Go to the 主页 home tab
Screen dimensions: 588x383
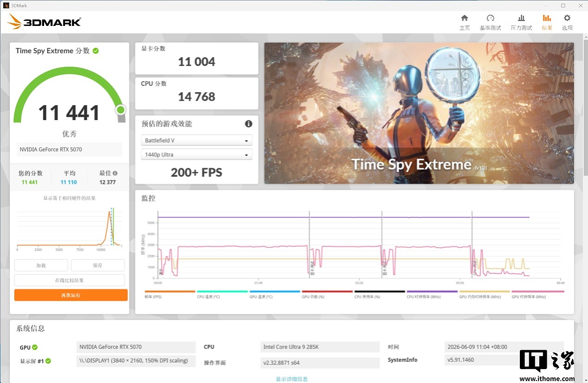[464, 22]
